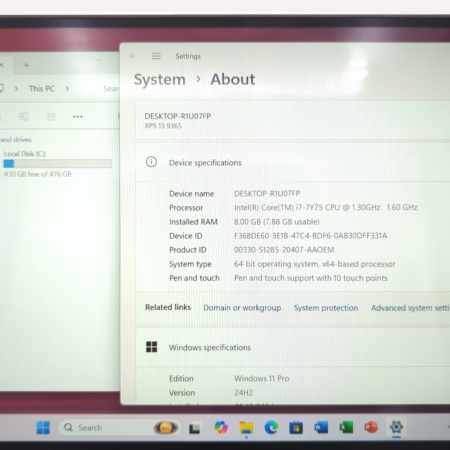Launch Microsoft Edge from the taskbar
Screen dimensions: 450x450
tap(271, 427)
